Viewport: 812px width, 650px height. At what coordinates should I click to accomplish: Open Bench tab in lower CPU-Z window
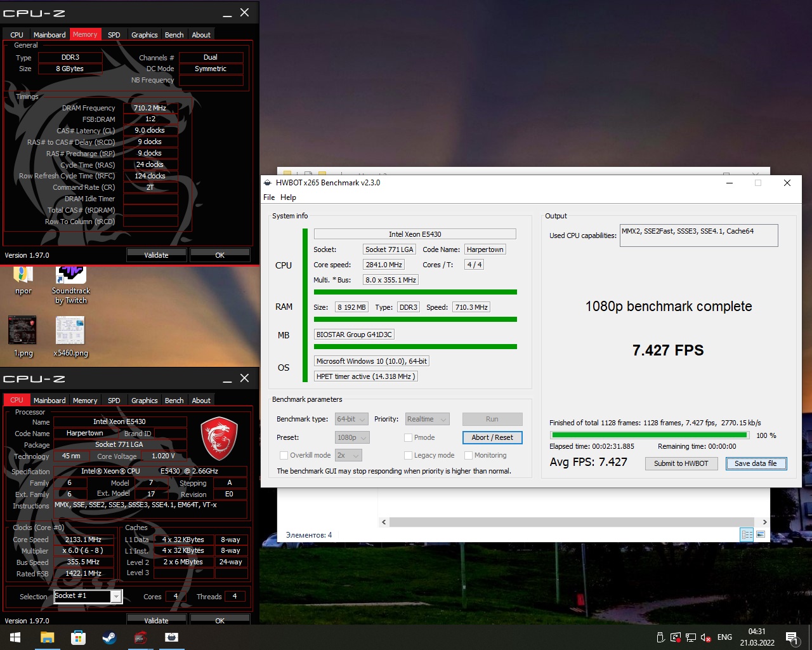coord(174,401)
